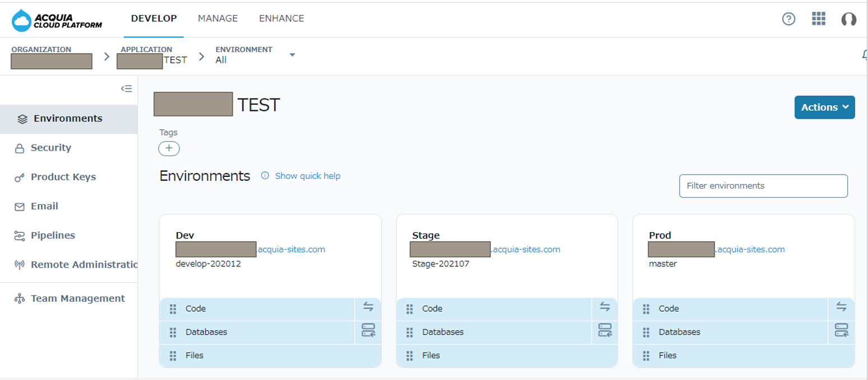Grab the Stage Files drag handle
The width and height of the screenshot is (868, 380).
[x=410, y=356]
